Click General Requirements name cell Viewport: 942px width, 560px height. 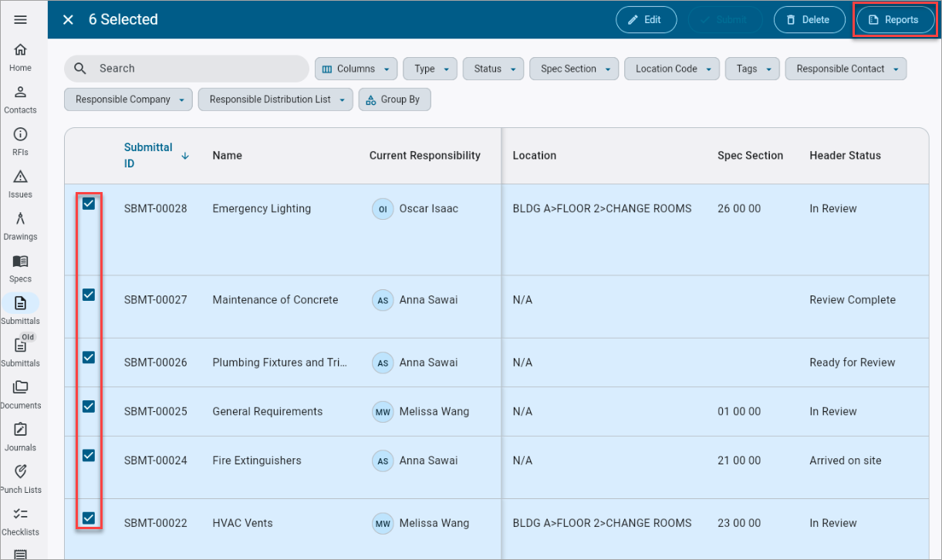tap(268, 412)
